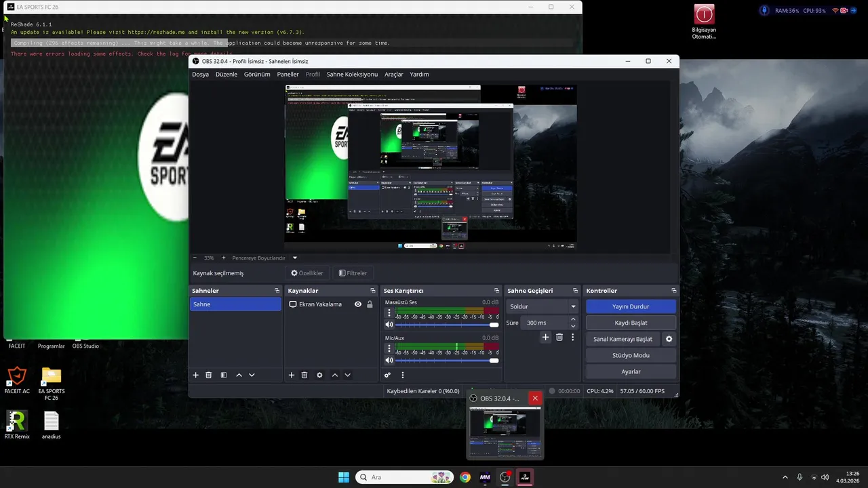Undock the Kaynaklar panel

coord(372,291)
